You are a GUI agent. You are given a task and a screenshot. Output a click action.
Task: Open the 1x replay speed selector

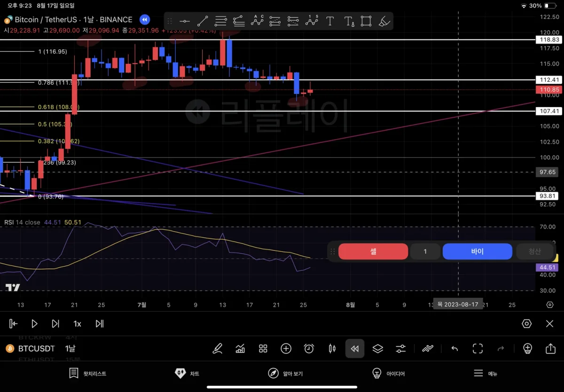click(x=77, y=323)
